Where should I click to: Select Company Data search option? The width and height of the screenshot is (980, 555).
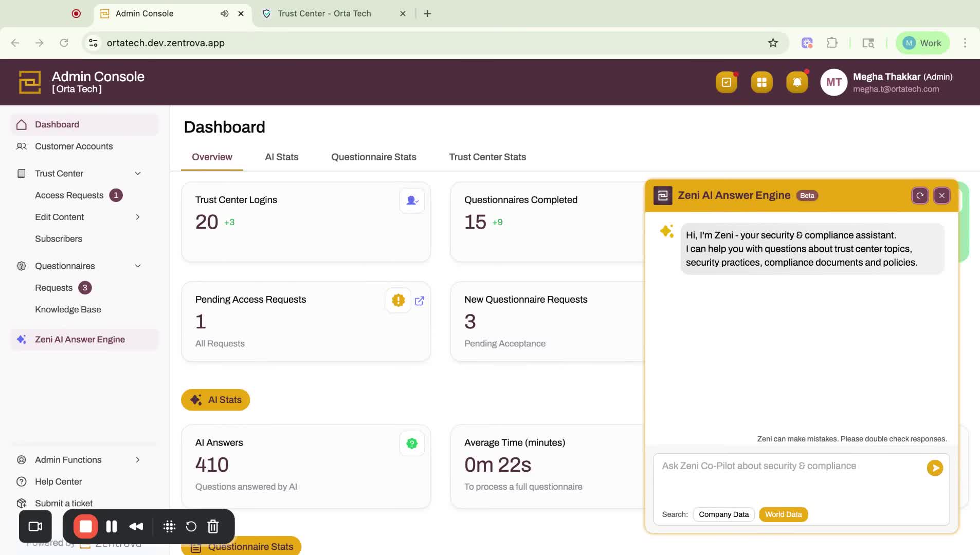[723, 514]
